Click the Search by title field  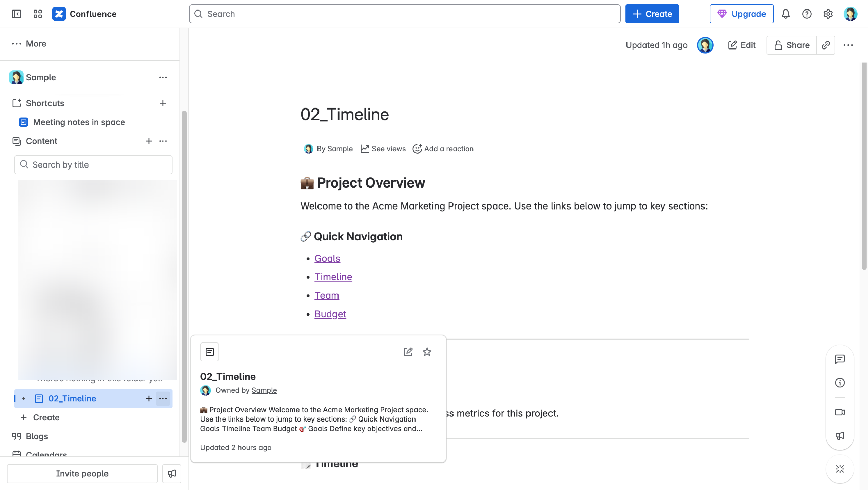pos(93,165)
